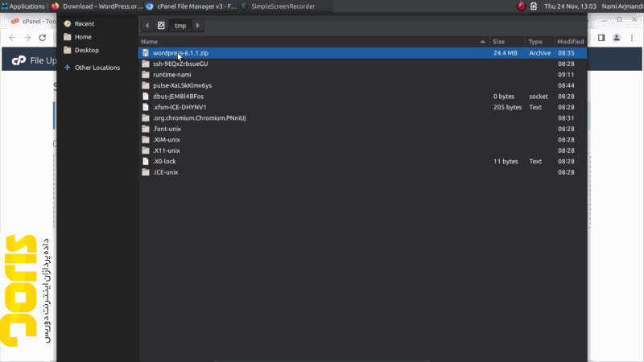Screen dimensions: 644x362
Task: Open the browser three-dot menu
Action: (632, 38)
